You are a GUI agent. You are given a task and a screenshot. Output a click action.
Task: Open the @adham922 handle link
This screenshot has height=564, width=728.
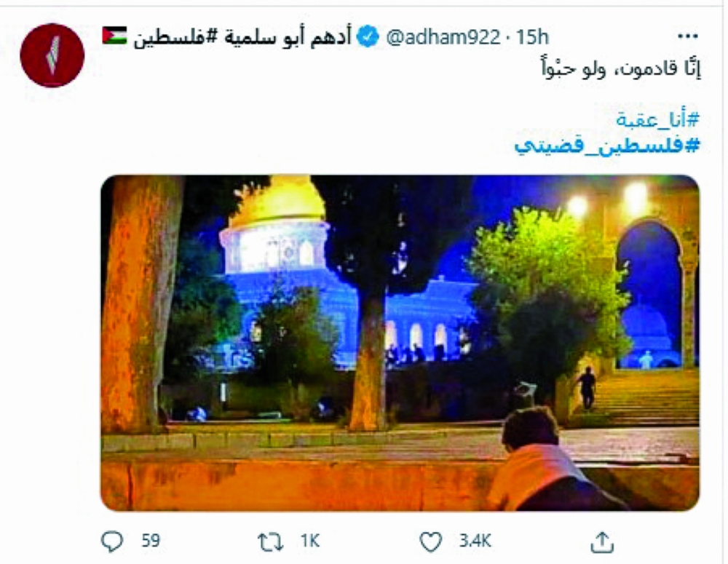pyautogui.click(x=443, y=36)
